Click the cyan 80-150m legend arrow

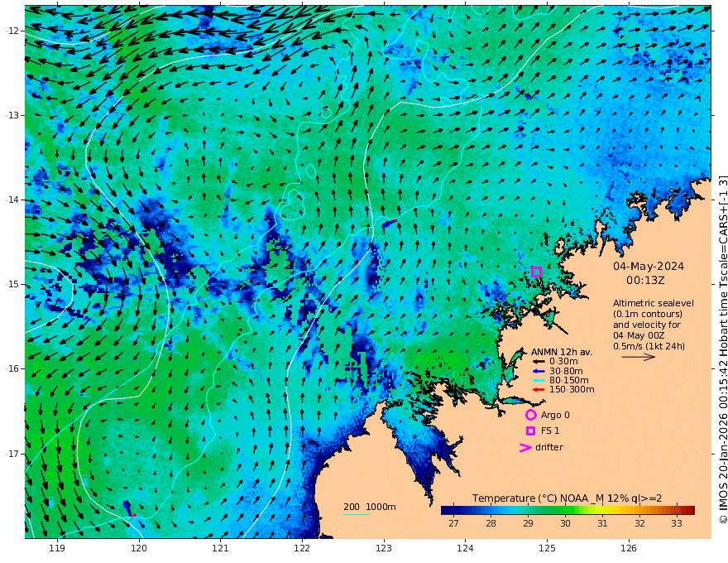539,381
